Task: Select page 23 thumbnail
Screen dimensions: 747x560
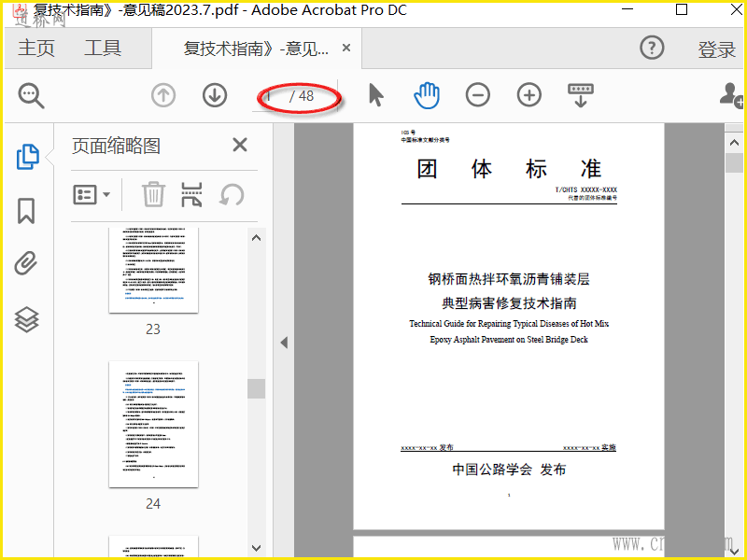Action: (153, 270)
